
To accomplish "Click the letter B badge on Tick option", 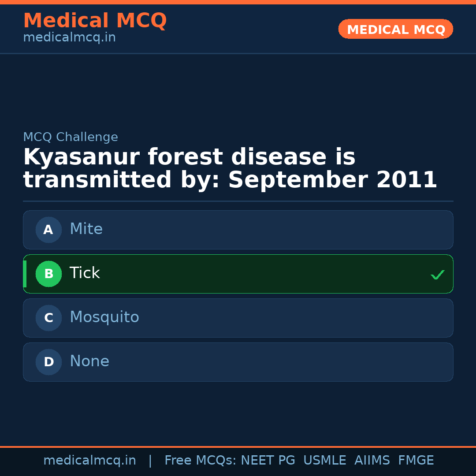I will [x=48, y=274].
